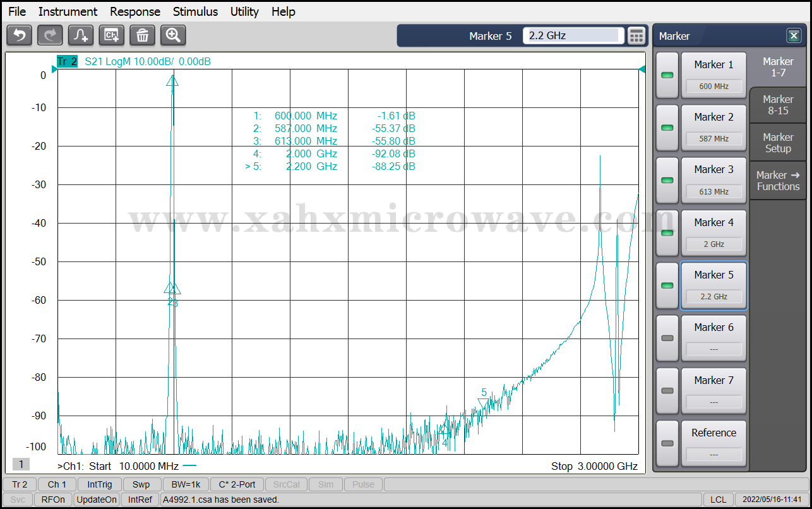Click the window number 1 box
This screenshot has width=812, height=509.
[21, 465]
